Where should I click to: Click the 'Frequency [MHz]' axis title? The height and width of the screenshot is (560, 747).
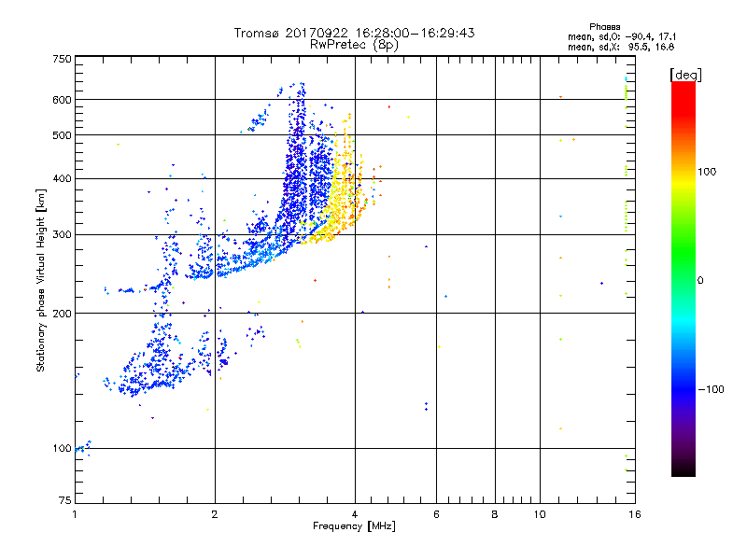(x=354, y=526)
